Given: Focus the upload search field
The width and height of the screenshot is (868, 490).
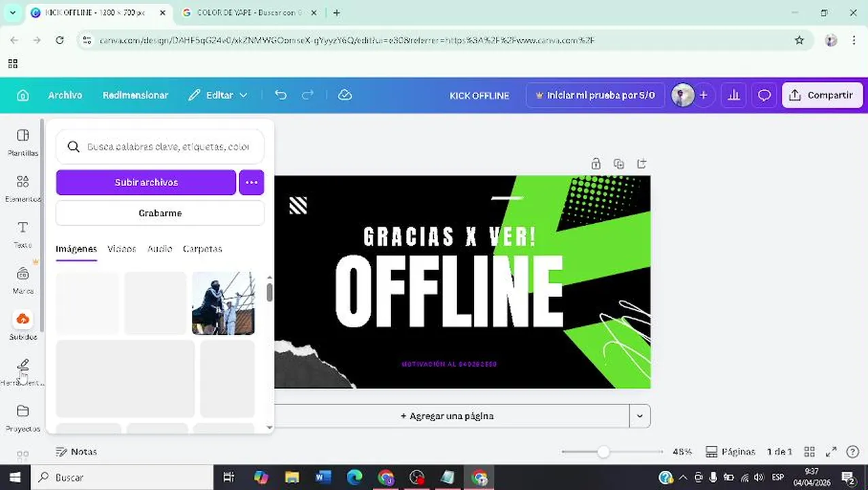Looking at the screenshot, I should pos(160,146).
